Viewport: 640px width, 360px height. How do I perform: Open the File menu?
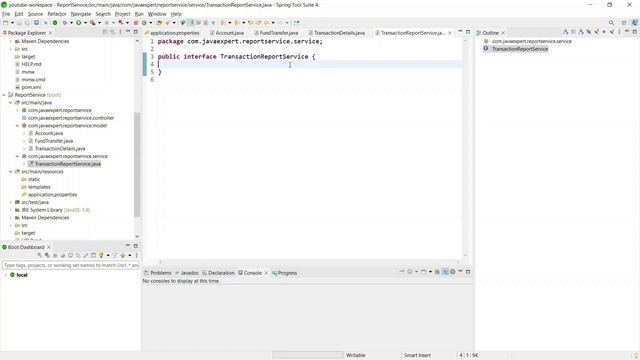(6, 14)
